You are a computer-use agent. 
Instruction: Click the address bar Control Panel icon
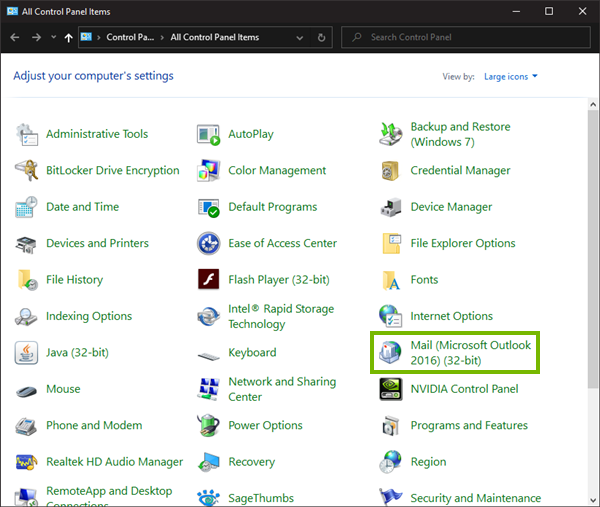86,37
